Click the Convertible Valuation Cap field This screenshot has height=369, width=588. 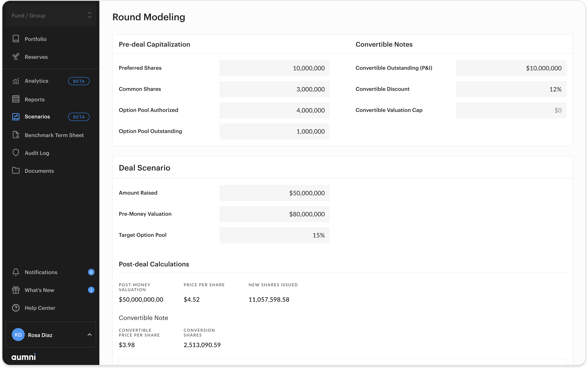(x=511, y=110)
